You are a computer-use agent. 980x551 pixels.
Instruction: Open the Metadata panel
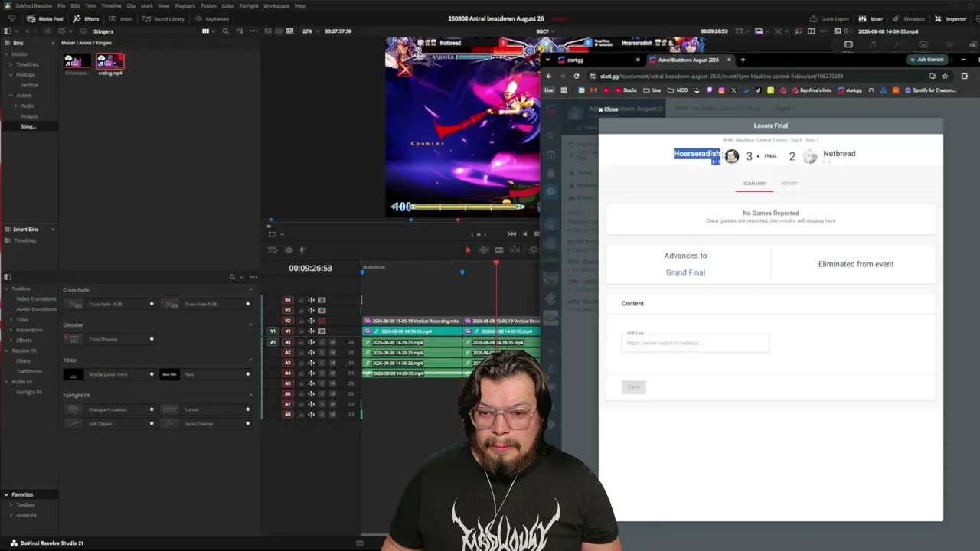909,18
